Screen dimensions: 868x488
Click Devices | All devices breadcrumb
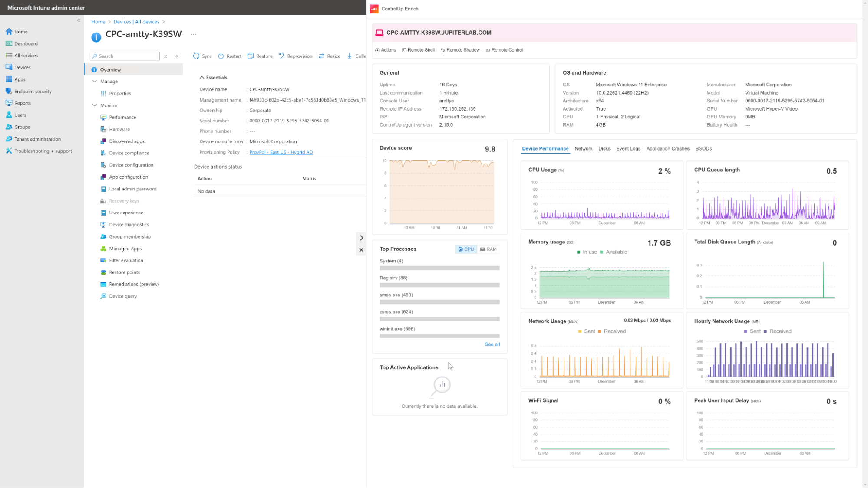[x=136, y=22]
